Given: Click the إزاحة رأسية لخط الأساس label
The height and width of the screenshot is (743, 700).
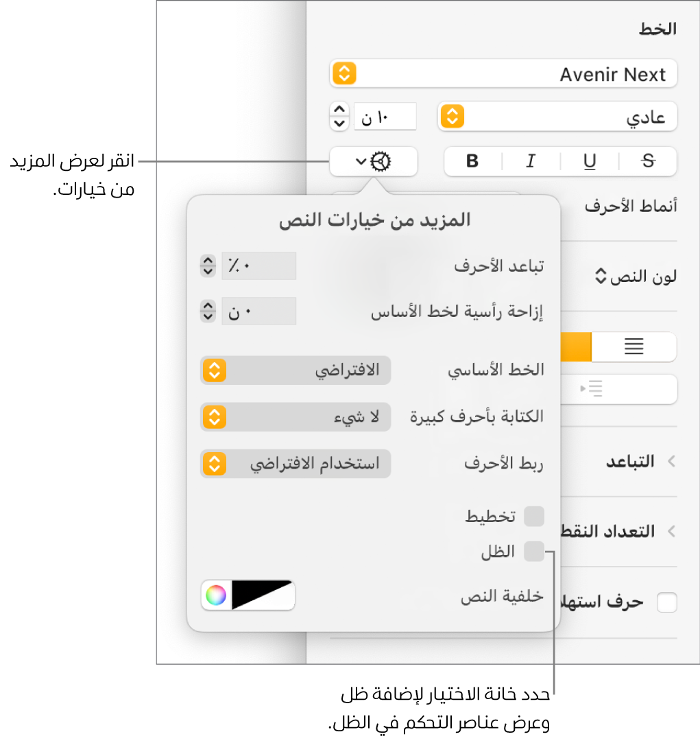Looking at the screenshot, I should point(457,311).
